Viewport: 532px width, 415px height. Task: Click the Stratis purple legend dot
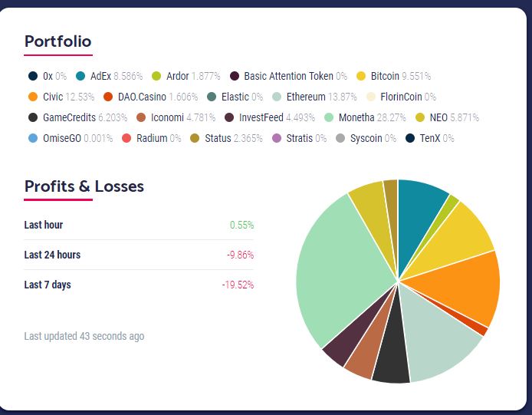coord(277,138)
